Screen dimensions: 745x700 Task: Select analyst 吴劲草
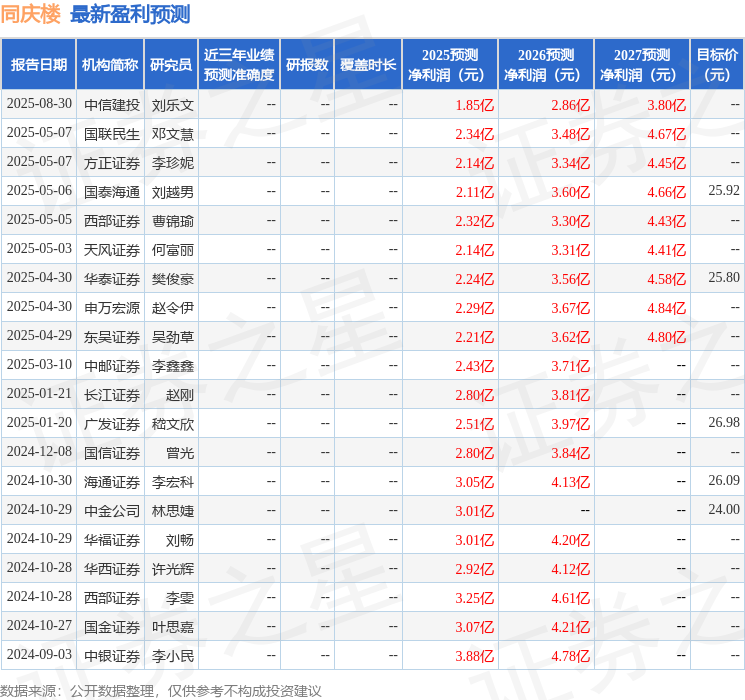coord(173,337)
